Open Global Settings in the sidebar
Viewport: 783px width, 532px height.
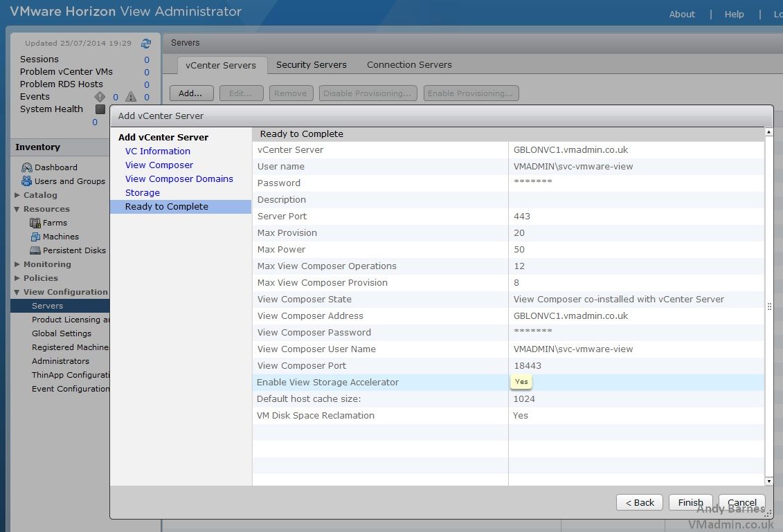(62, 333)
